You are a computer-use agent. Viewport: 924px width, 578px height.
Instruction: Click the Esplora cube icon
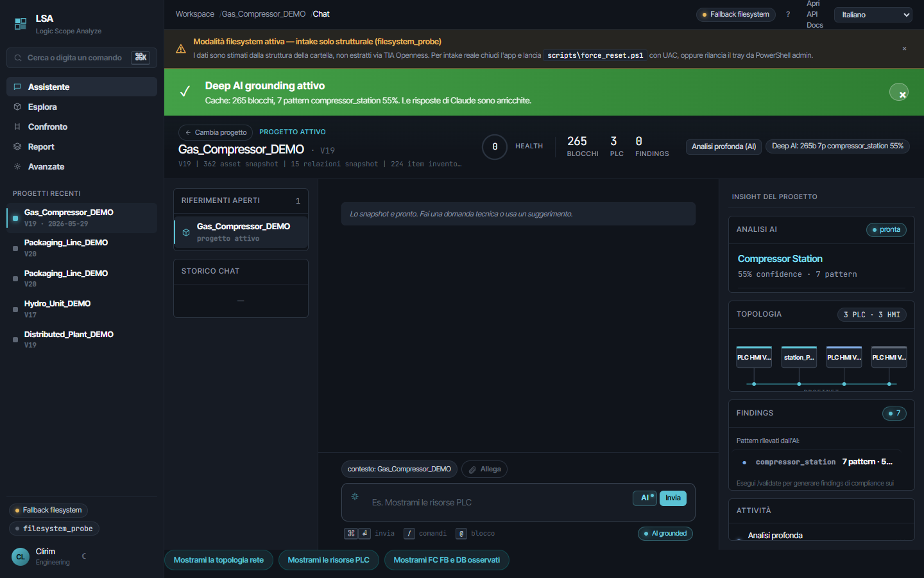click(x=17, y=107)
